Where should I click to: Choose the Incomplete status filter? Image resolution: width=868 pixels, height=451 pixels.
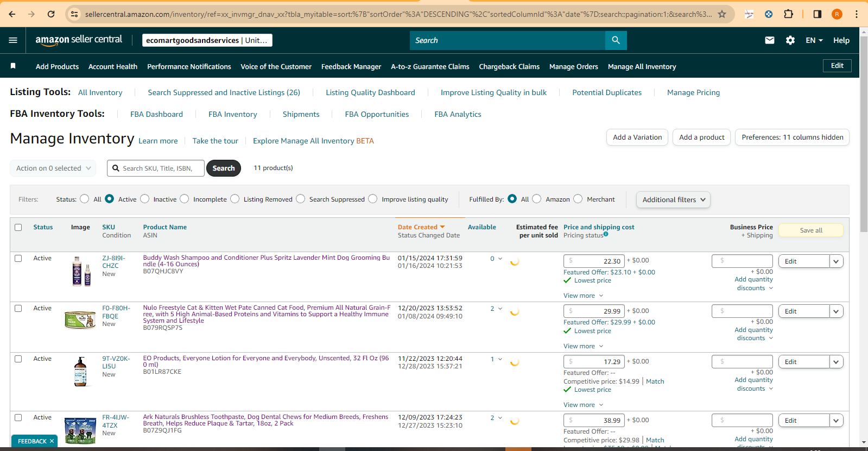(x=185, y=199)
